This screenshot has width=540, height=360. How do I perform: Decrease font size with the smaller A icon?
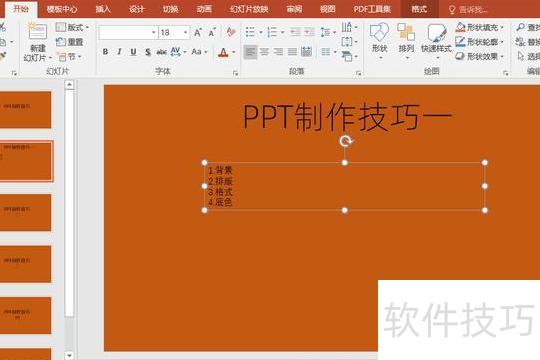212,33
